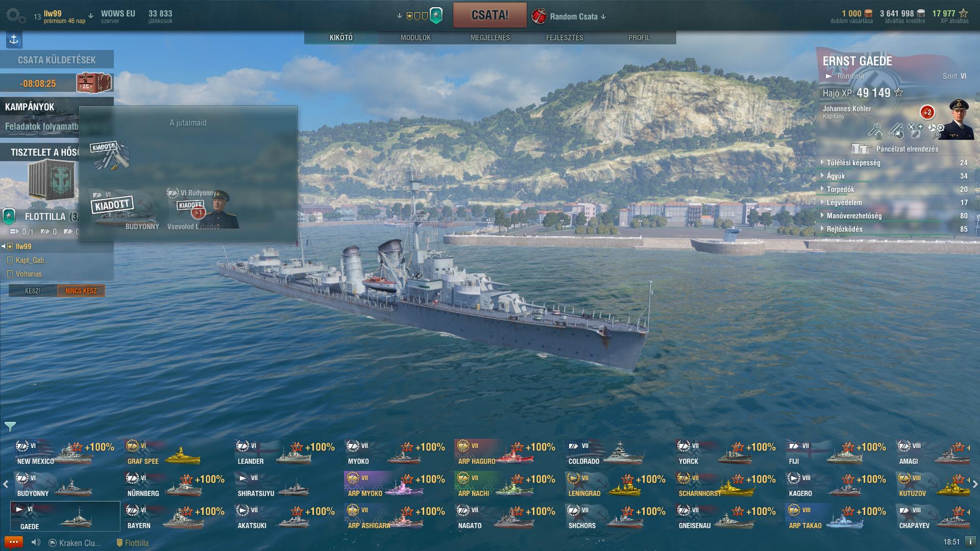Set division status to KÉSZ!

33,291
